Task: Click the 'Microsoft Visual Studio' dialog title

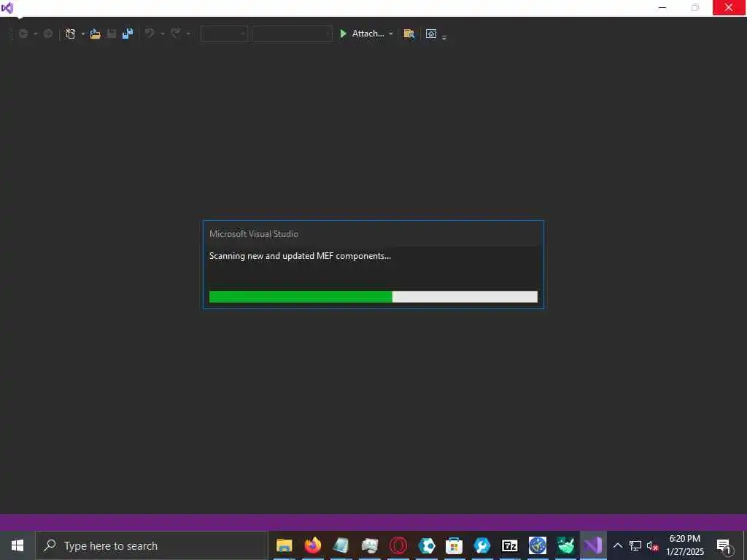Action: (254, 234)
